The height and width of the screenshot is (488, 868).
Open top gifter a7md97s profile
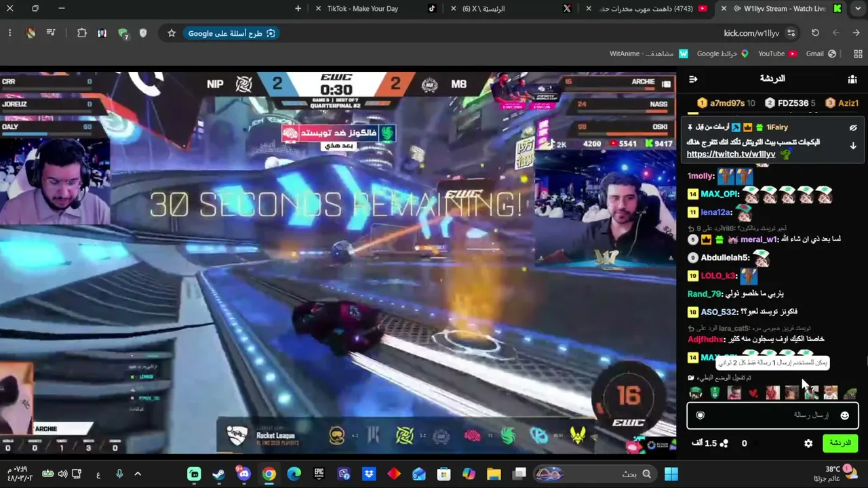pyautogui.click(x=726, y=103)
